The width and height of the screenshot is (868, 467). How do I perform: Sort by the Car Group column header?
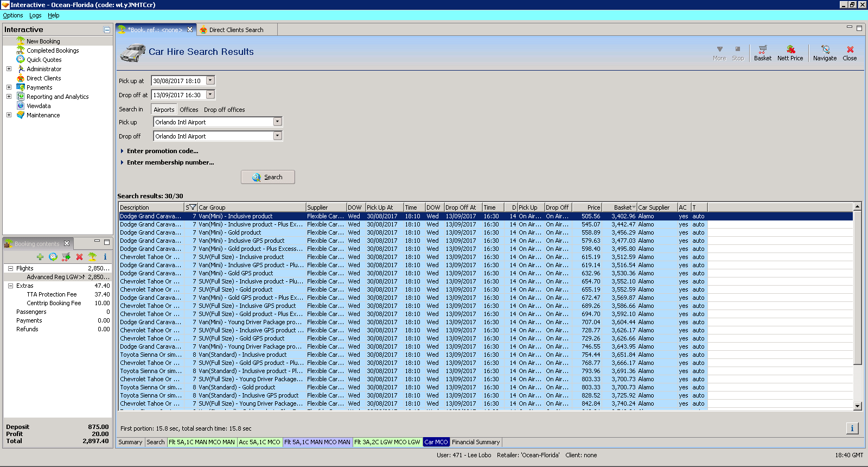(x=252, y=207)
